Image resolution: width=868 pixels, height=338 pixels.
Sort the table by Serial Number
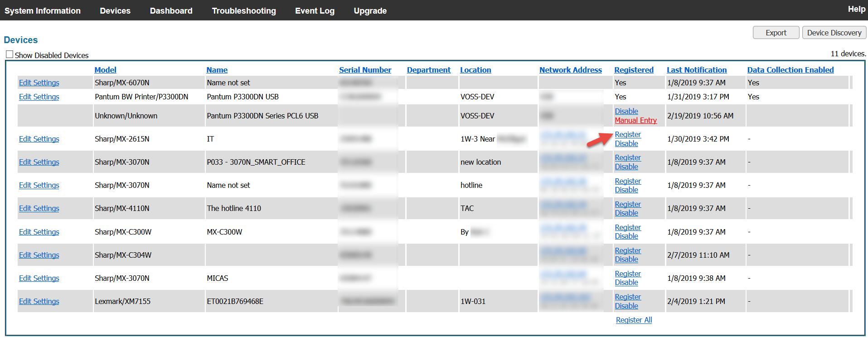[x=365, y=70]
